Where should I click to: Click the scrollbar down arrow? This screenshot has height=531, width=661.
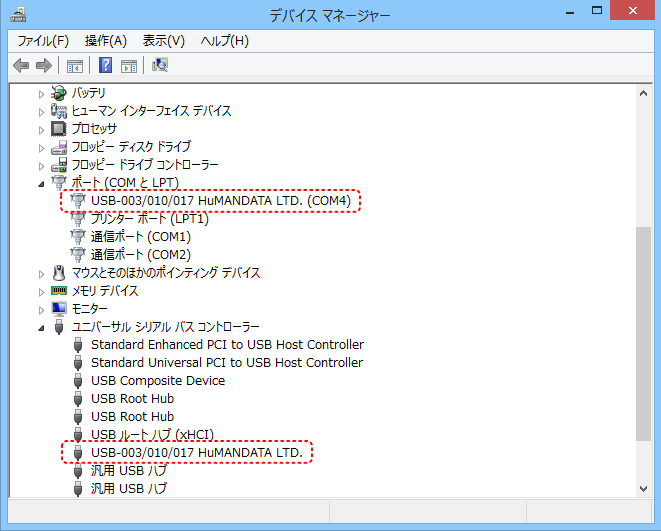644,487
